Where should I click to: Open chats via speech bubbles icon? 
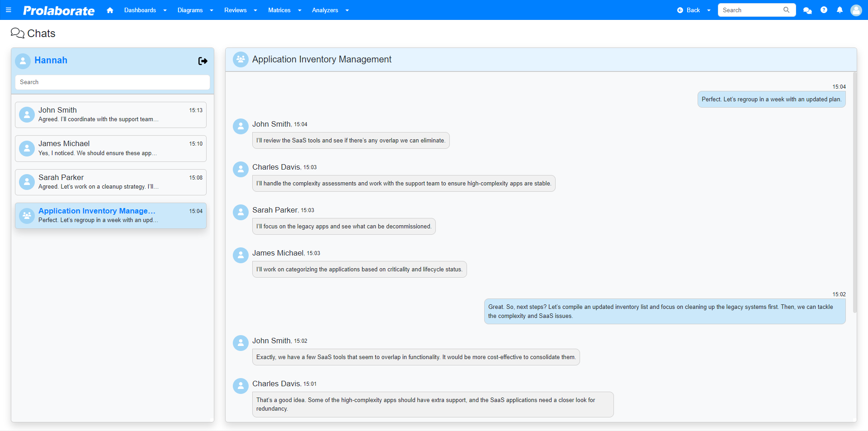click(x=807, y=10)
